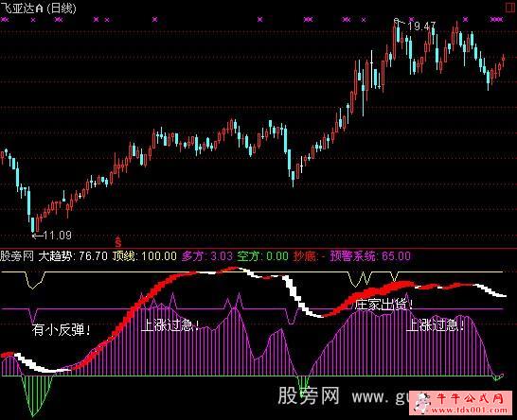This screenshot has height=420, width=517.
Task: Click the 股旁网 watermark text
Action: point(309,395)
